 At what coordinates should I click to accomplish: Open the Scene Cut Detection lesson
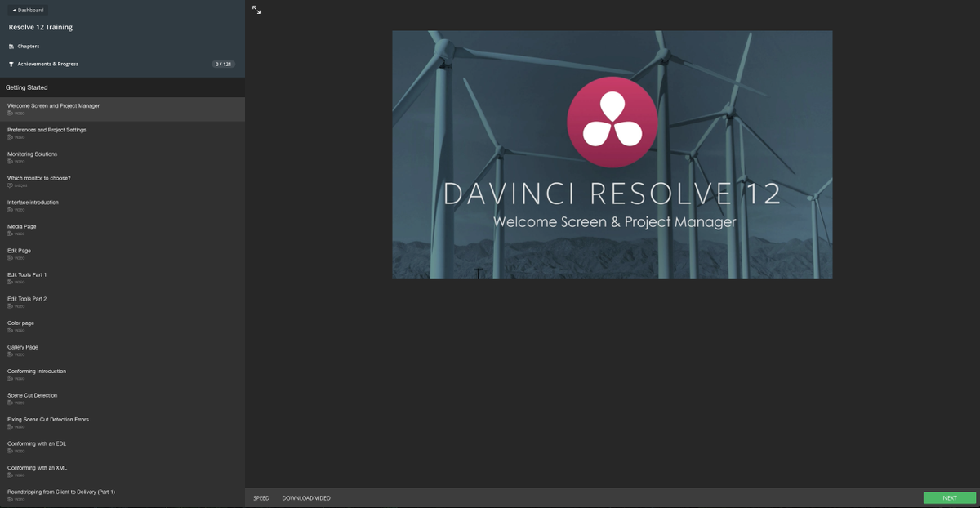(122, 399)
